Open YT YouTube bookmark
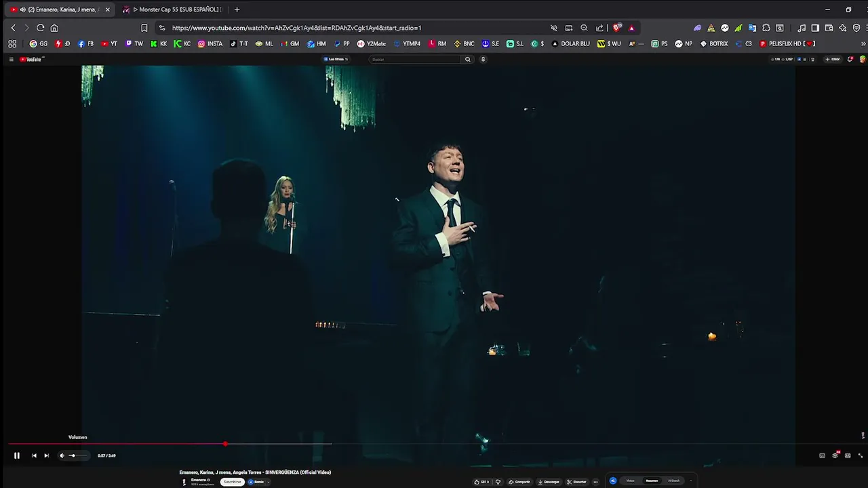The height and width of the screenshot is (488, 868). click(x=109, y=44)
